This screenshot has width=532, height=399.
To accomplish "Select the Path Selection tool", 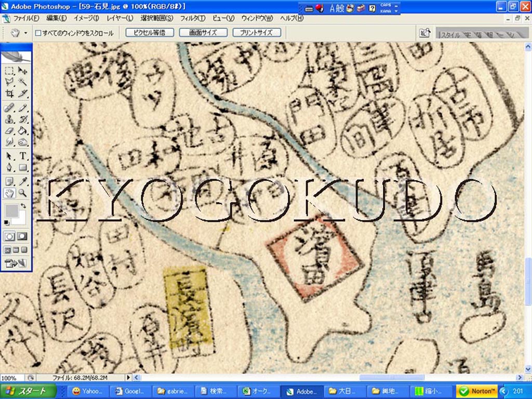I will pyautogui.click(x=9, y=156).
